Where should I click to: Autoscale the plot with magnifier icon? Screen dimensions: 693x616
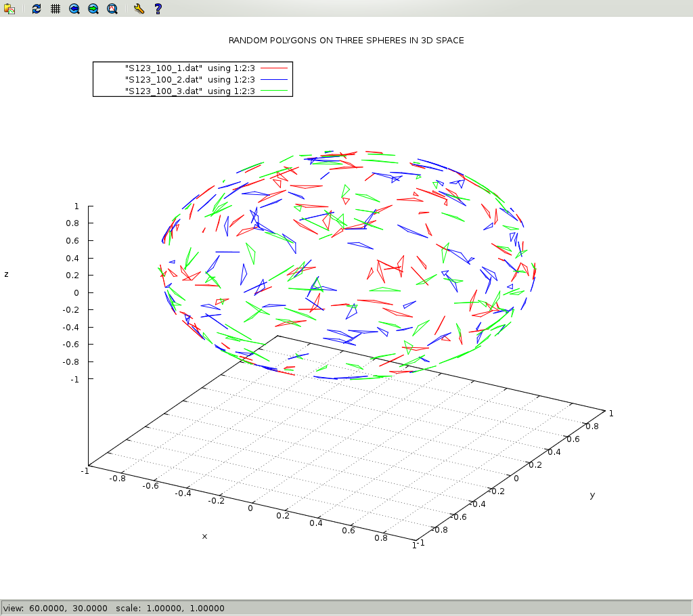click(112, 9)
